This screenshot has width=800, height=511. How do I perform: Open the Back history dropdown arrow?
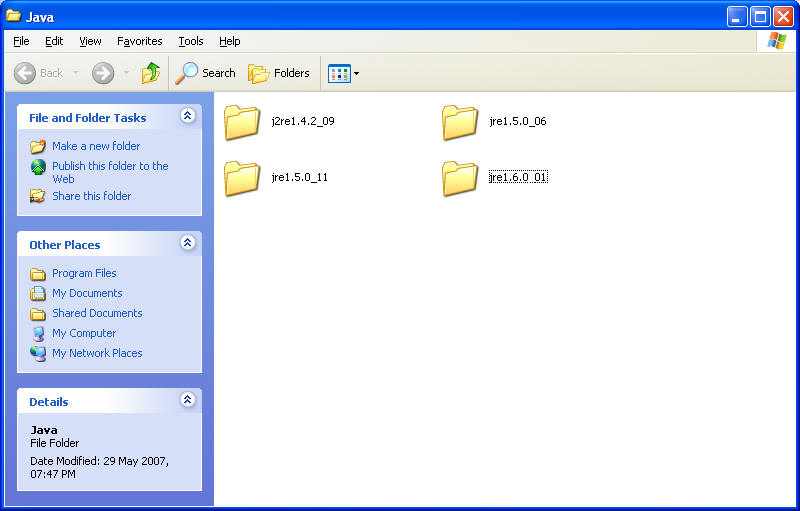[76, 73]
